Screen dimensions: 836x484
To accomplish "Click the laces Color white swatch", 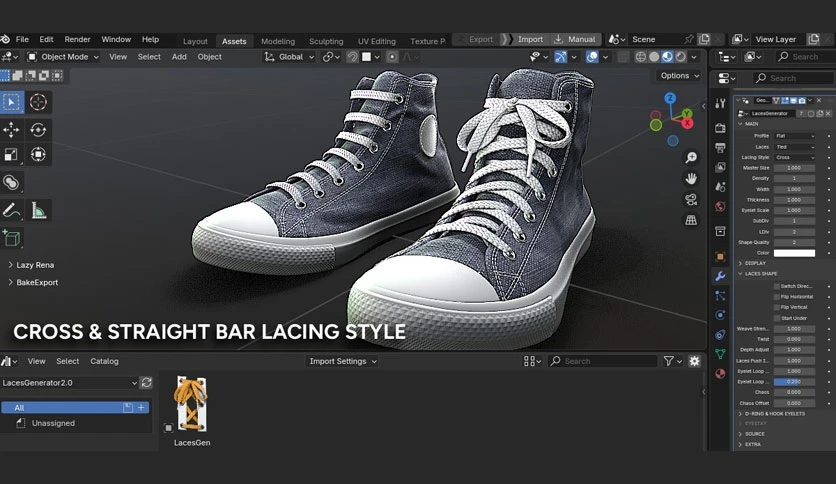I will [x=794, y=253].
